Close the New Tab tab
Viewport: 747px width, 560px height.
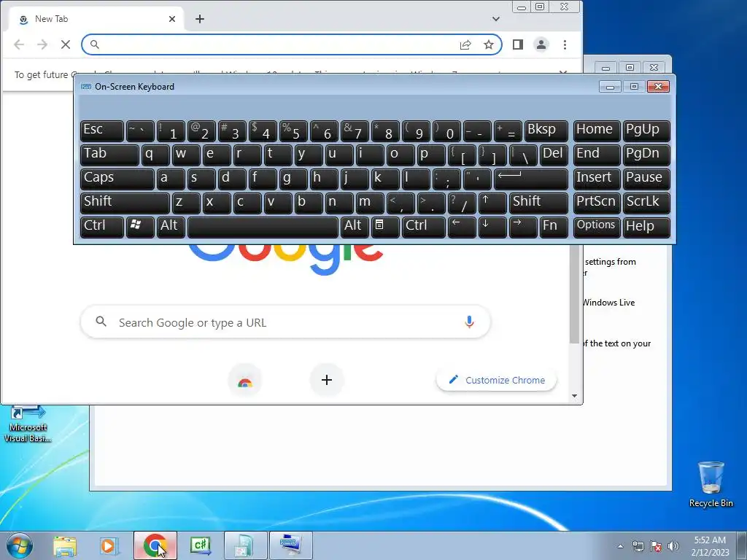pos(172,19)
